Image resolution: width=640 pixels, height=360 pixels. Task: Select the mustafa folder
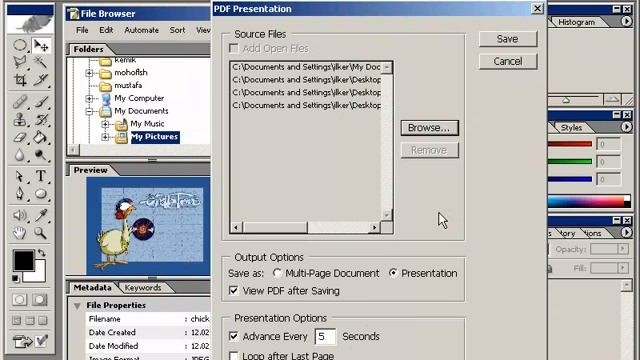coord(128,85)
